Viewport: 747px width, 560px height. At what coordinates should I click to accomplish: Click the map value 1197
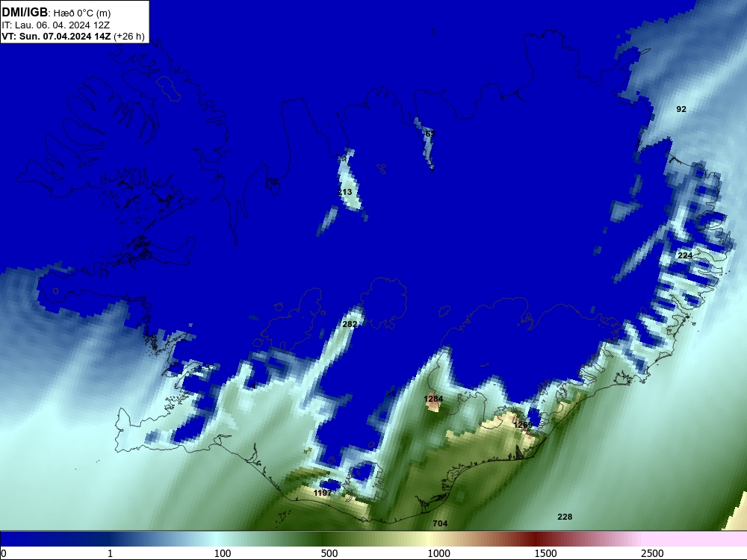[x=323, y=492]
